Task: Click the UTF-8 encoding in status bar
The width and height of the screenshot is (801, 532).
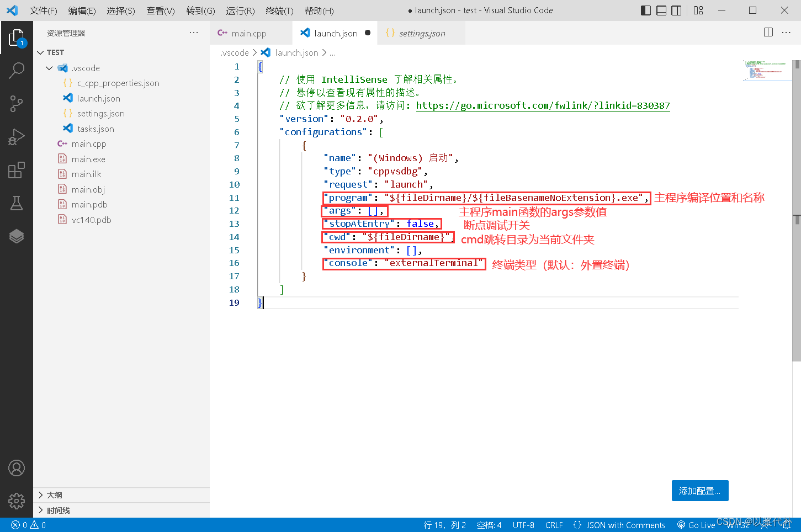Action: coord(523,525)
